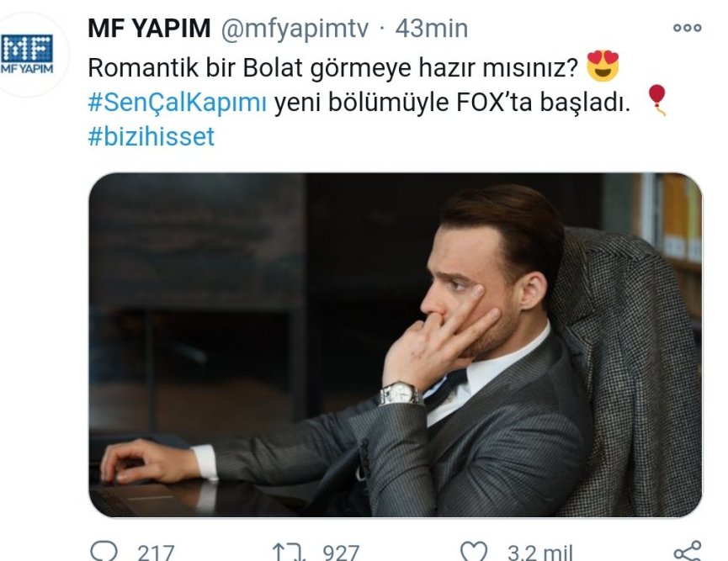728x561 pixels.
Task: Click the heart-eyes emoji in the tweet
Action: pyautogui.click(x=603, y=66)
